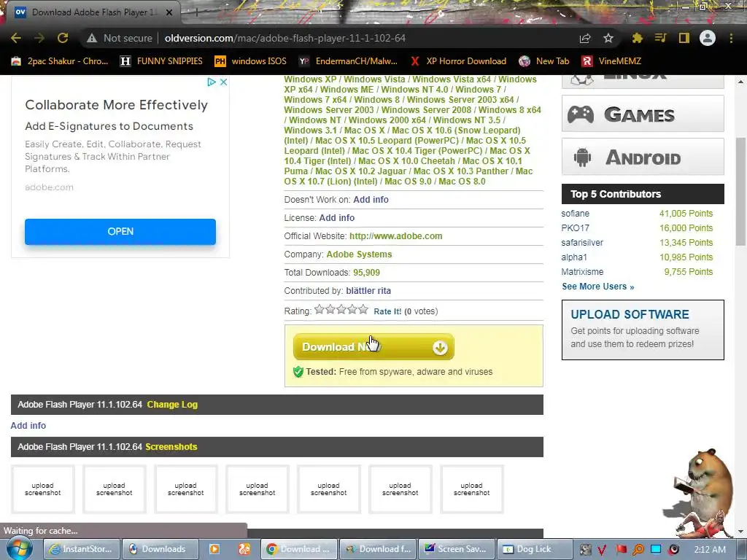This screenshot has height=560, width=747.
Task: Click the Not secure warning icon
Action: tap(92, 38)
